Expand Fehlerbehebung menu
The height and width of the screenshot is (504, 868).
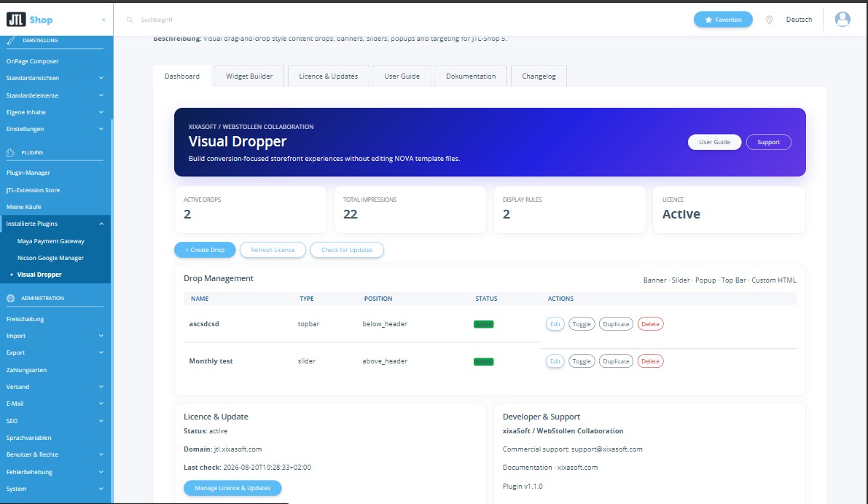click(55, 472)
